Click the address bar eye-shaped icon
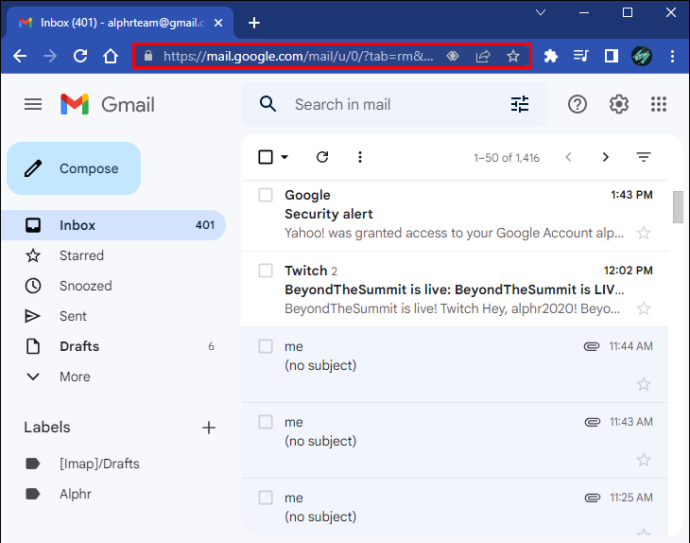The width and height of the screenshot is (690, 543). click(x=453, y=56)
